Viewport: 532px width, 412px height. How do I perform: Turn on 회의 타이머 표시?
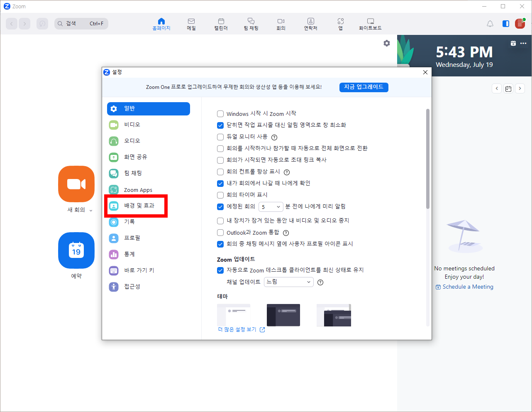[x=220, y=195]
